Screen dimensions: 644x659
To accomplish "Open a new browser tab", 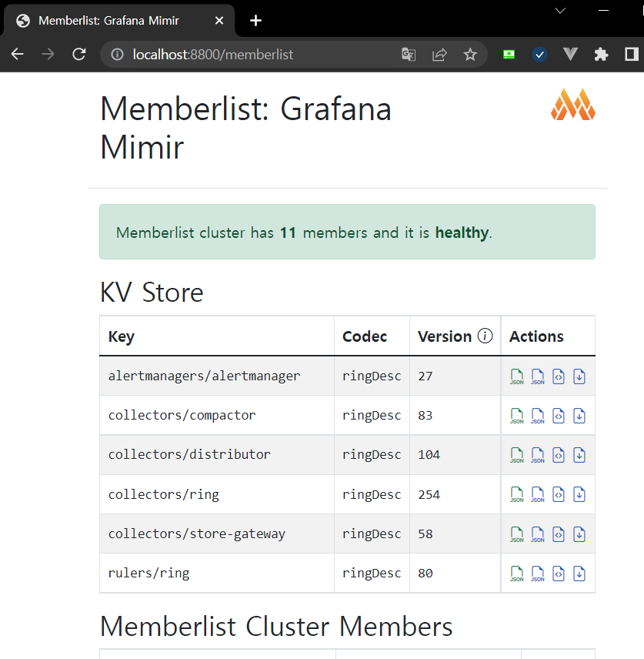I will click(x=255, y=21).
